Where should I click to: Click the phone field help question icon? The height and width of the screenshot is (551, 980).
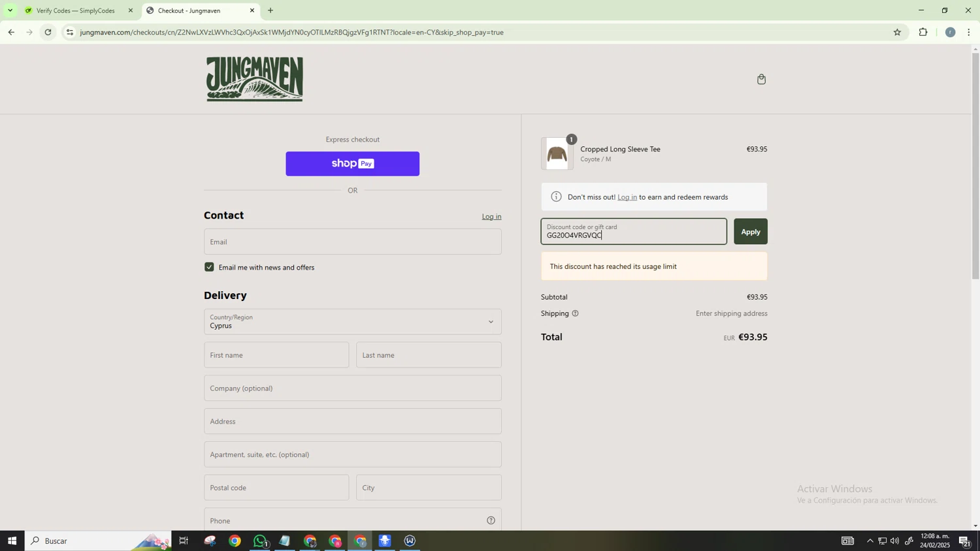[491, 520]
